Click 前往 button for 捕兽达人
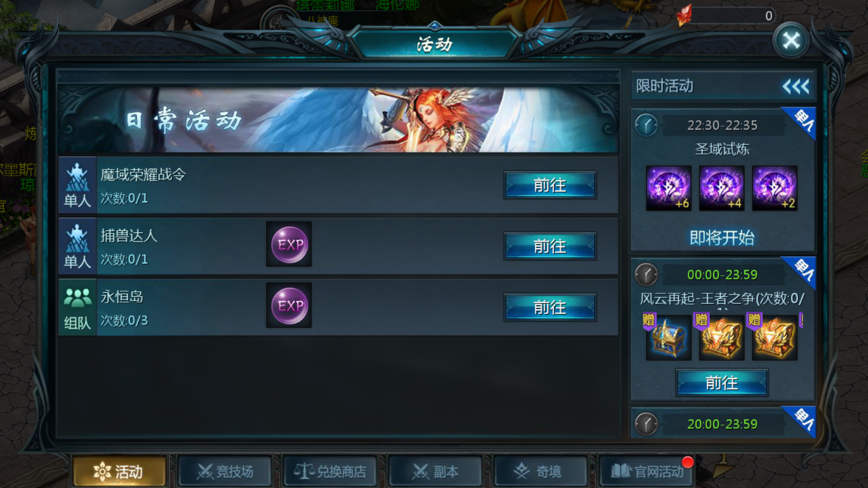The width and height of the screenshot is (868, 488). tap(550, 246)
